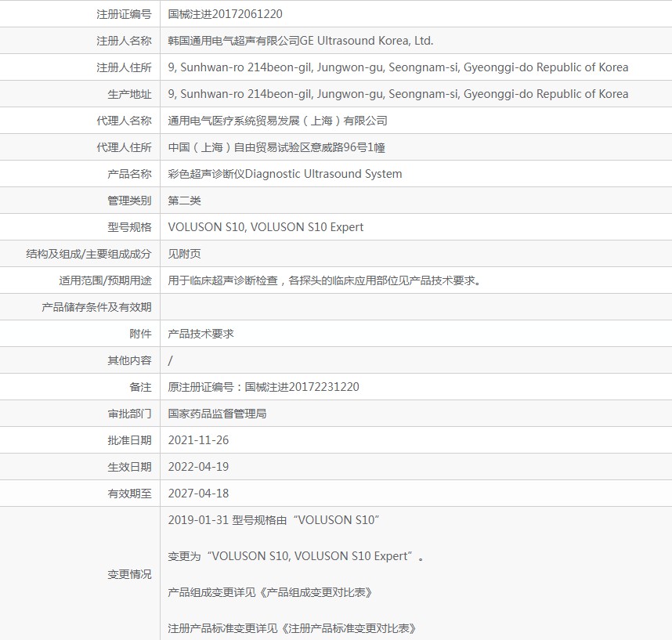Click the 产品名称 label
The image size is (672, 640).
(x=129, y=174)
